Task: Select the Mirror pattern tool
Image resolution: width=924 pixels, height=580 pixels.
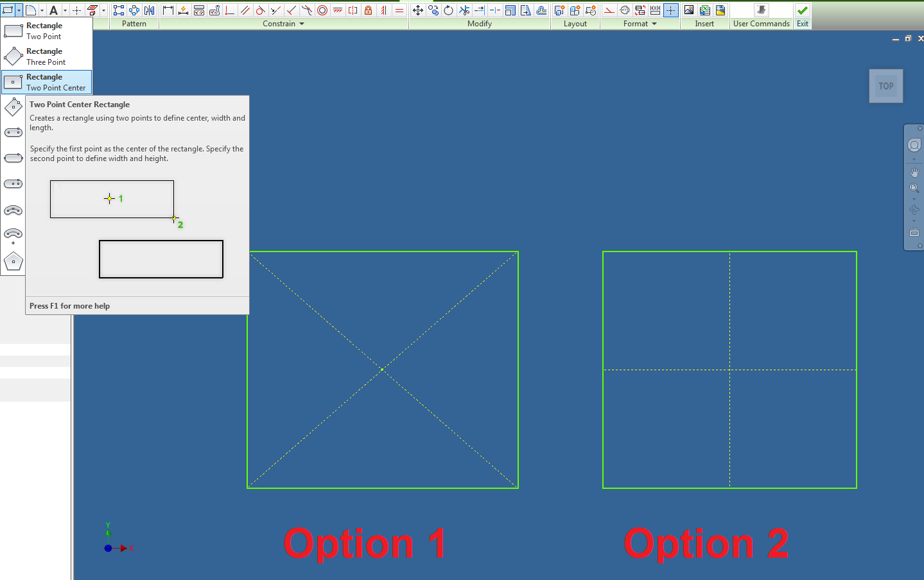Action: (150, 10)
